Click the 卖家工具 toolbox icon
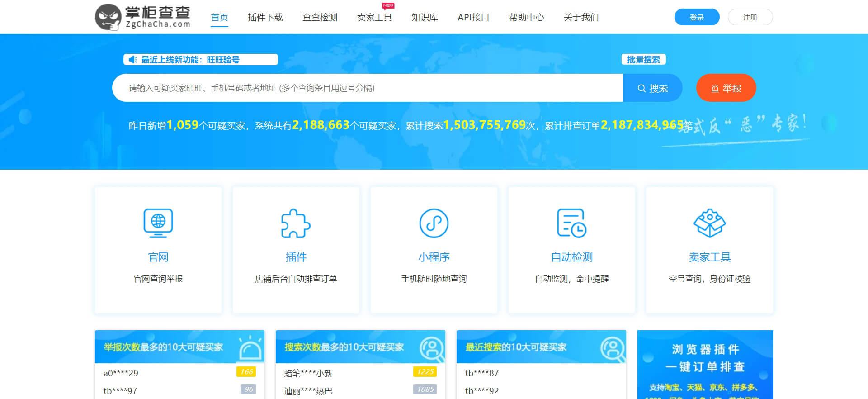The height and width of the screenshot is (399, 868). tap(709, 223)
